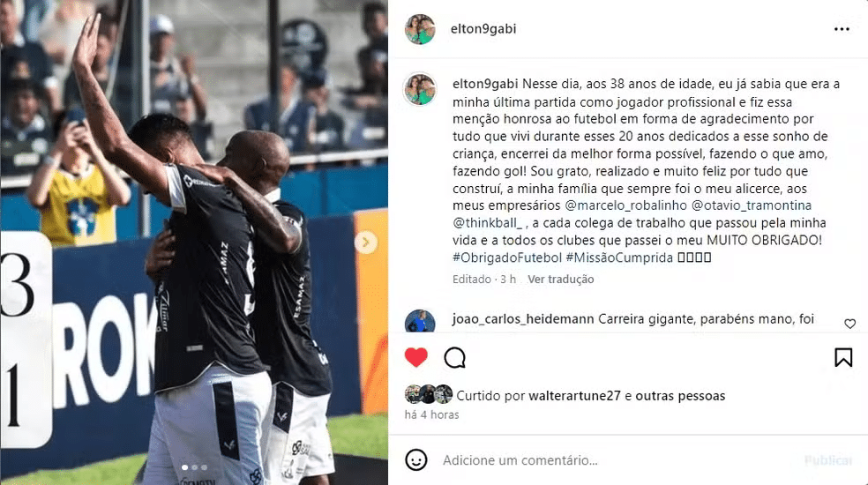Visit @otavio_tramontina mention
The height and width of the screenshot is (485, 868).
coord(752,205)
